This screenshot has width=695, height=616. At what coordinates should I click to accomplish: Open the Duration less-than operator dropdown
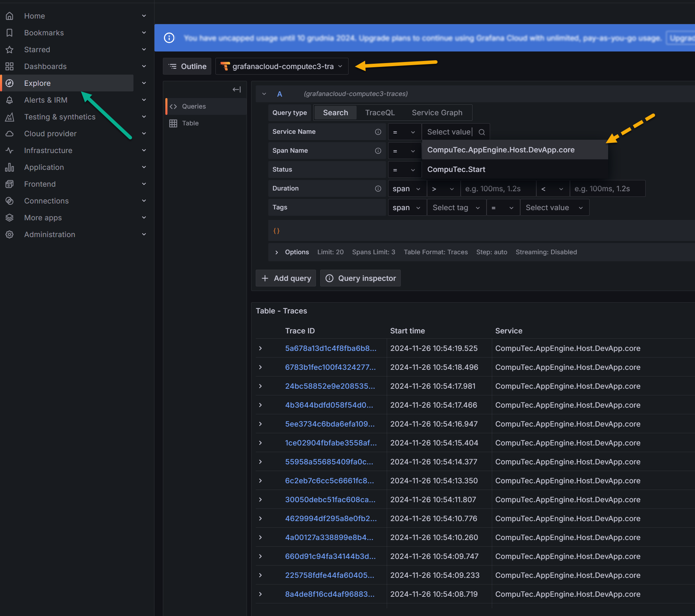pyautogui.click(x=553, y=189)
